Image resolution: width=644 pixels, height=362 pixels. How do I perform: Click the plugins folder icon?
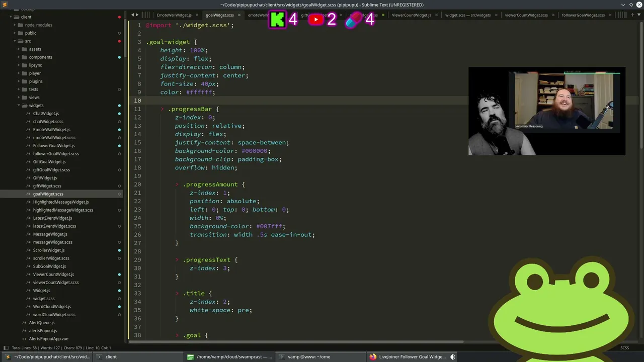coord(24,81)
